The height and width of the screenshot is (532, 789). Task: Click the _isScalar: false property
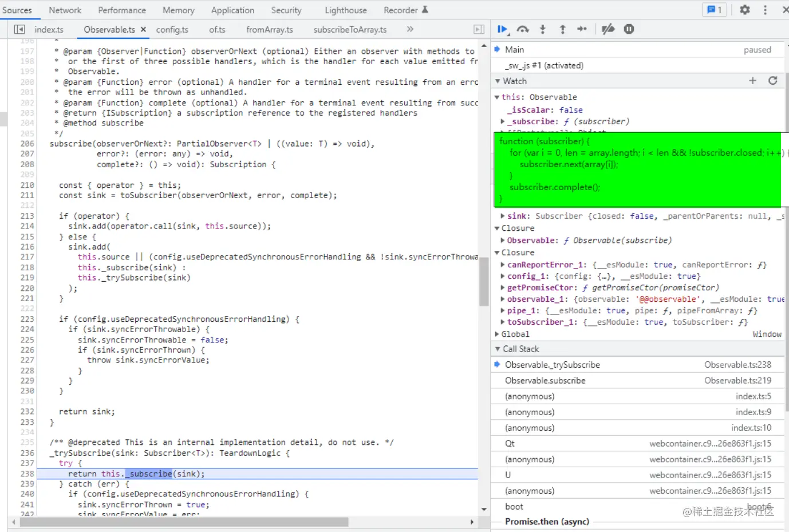(544, 110)
